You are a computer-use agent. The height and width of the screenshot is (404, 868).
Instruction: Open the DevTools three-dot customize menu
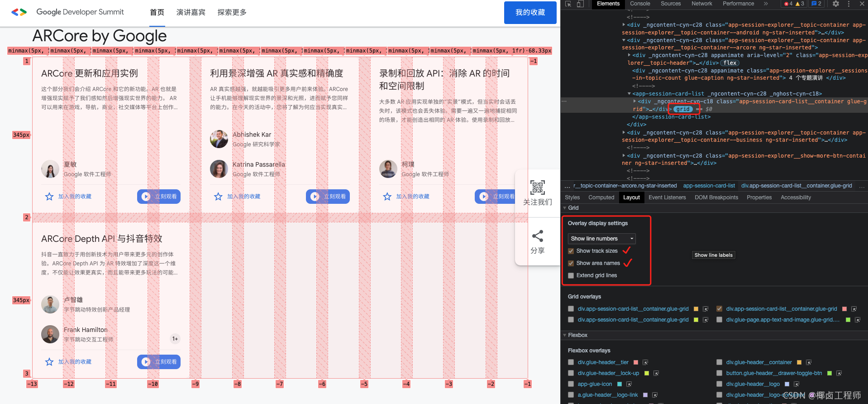(849, 4)
